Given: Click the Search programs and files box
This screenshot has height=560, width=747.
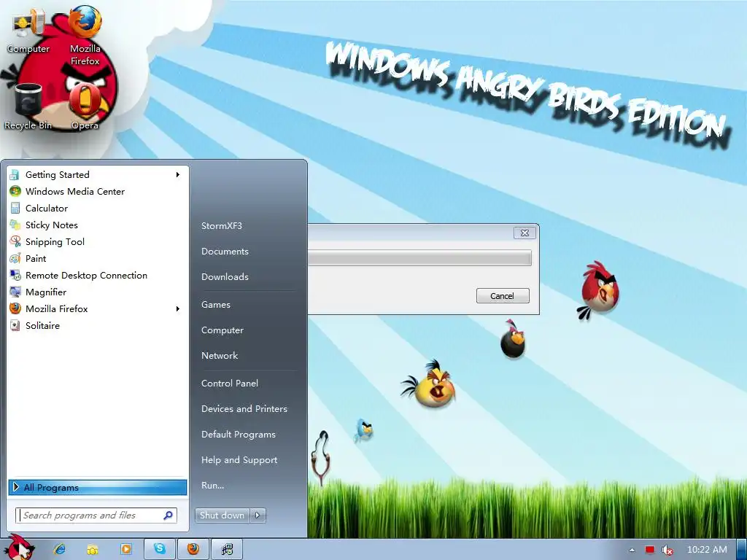Looking at the screenshot, I should pos(97,516).
